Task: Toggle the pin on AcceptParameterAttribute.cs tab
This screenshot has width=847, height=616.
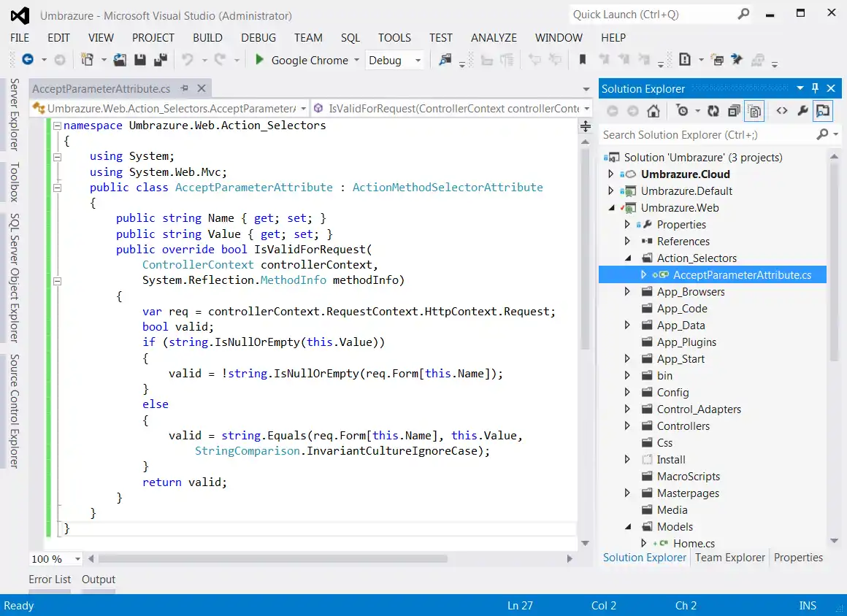Action: [184, 88]
